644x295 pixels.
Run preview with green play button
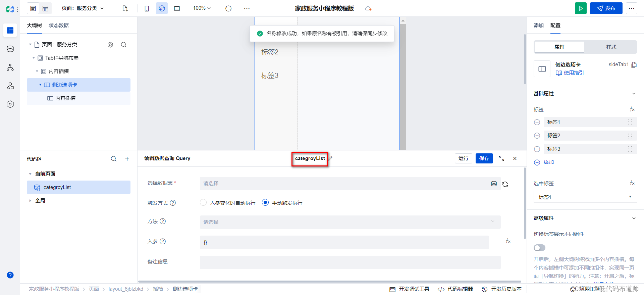[581, 8]
